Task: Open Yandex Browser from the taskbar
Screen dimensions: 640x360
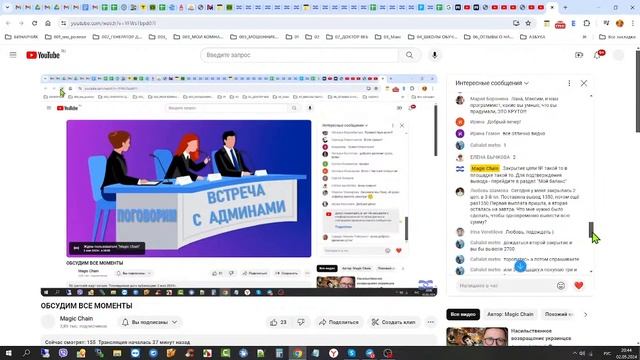Action: (333, 353)
